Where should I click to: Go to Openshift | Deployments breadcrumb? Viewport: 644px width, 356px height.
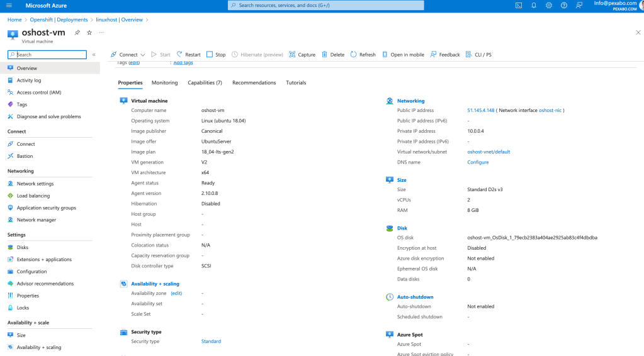[59, 19]
